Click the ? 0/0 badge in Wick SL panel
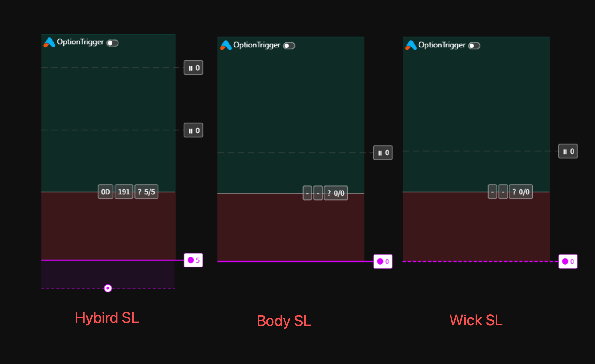The height and width of the screenshot is (364, 595). pos(521,192)
